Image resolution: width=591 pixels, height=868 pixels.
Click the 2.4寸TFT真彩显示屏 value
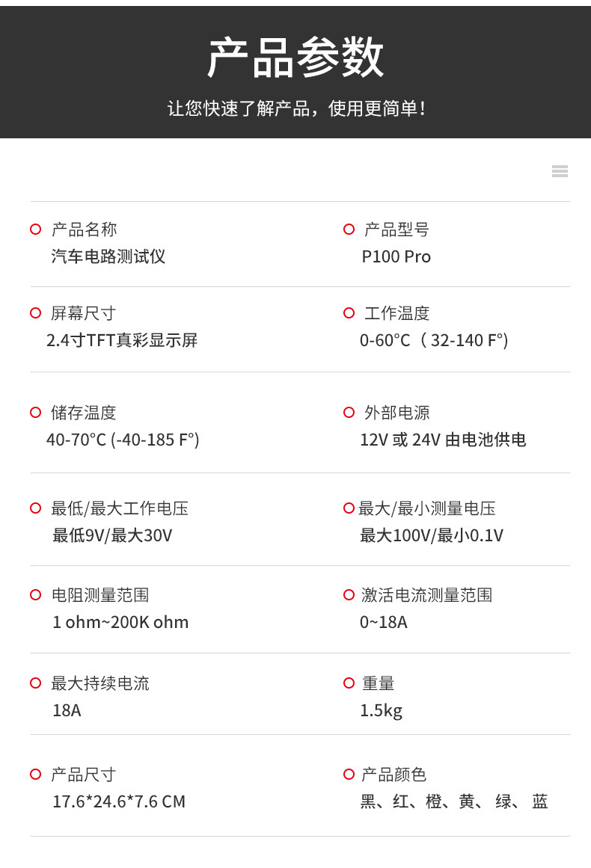[x=122, y=341]
